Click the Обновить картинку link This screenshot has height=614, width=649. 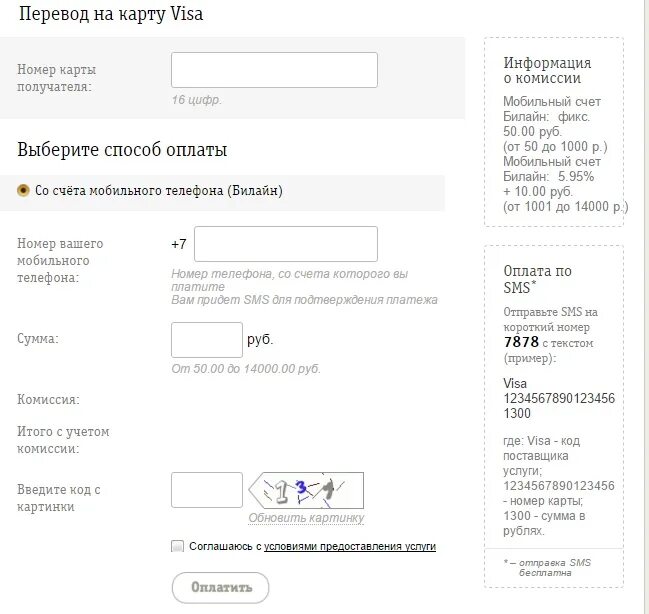(x=306, y=518)
